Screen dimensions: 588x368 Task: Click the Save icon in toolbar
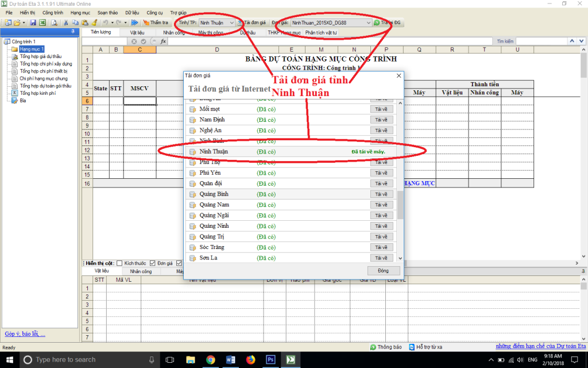(x=33, y=22)
